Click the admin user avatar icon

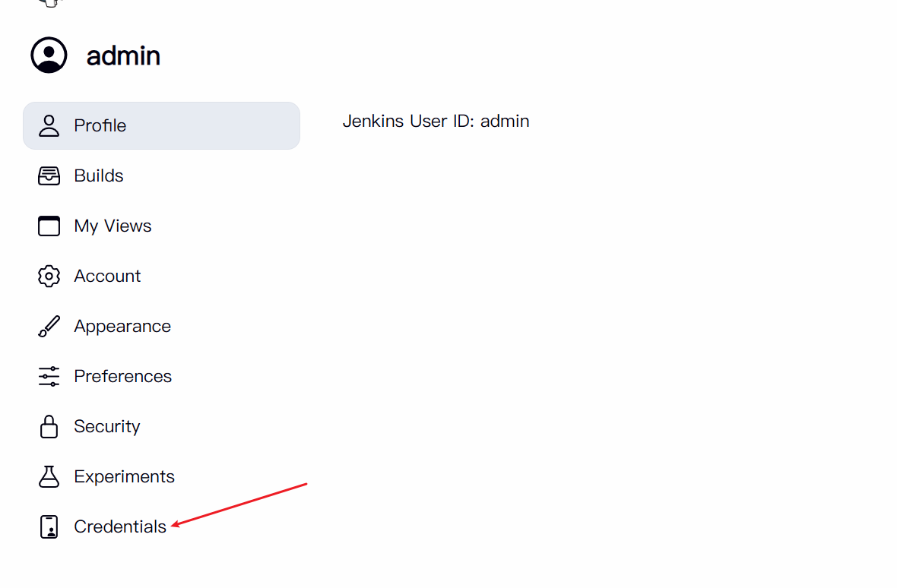(x=49, y=55)
